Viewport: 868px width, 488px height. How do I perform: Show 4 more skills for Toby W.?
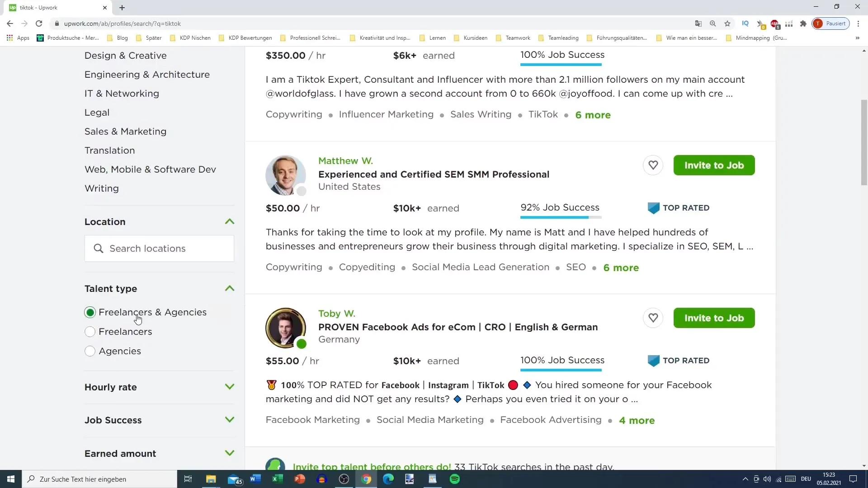tap(637, 420)
